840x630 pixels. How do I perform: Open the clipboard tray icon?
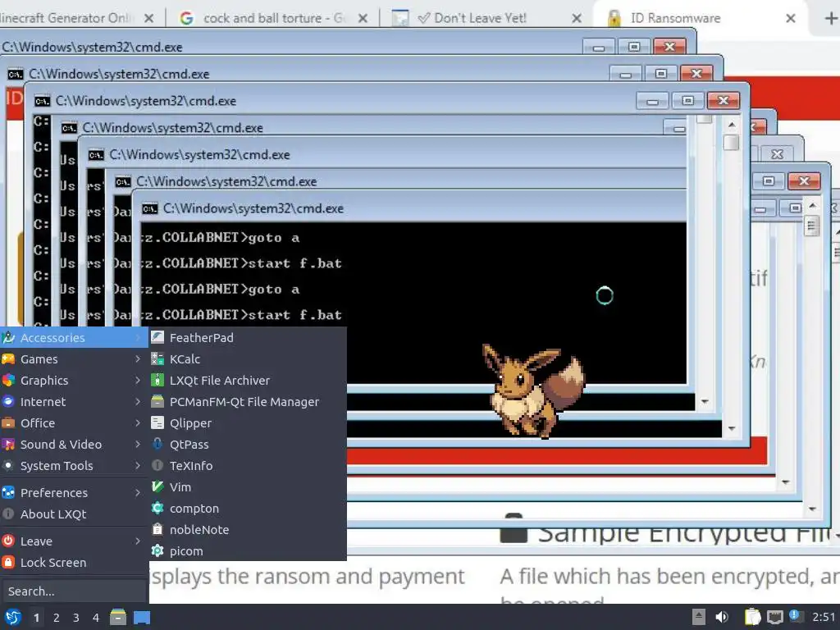coord(753,617)
